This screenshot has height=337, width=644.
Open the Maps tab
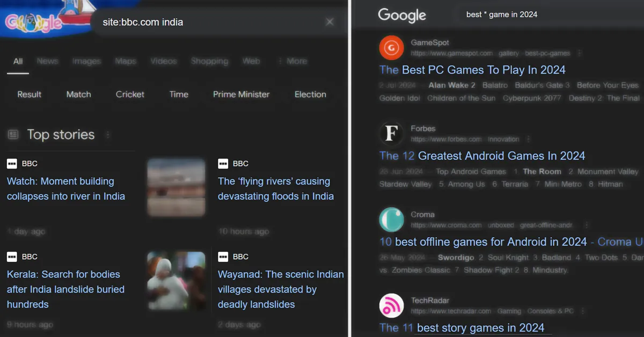click(x=126, y=61)
